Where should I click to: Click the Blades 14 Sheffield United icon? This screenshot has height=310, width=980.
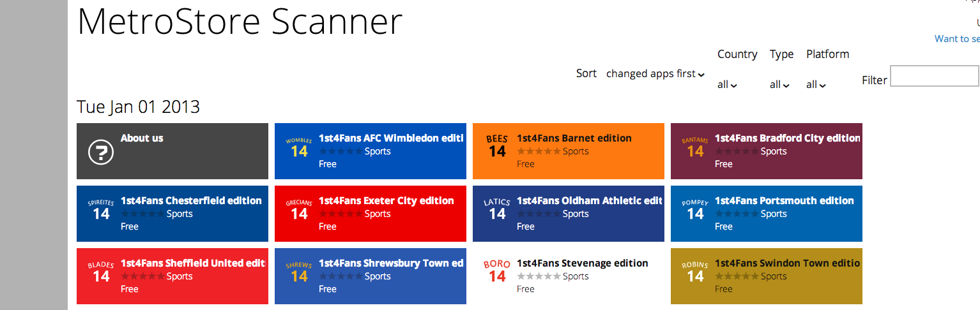(x=101, y=272)
